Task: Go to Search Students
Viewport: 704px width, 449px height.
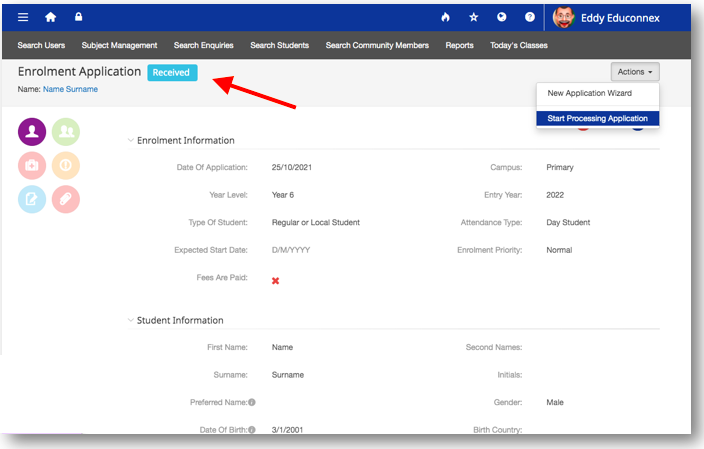Action: 280,45
